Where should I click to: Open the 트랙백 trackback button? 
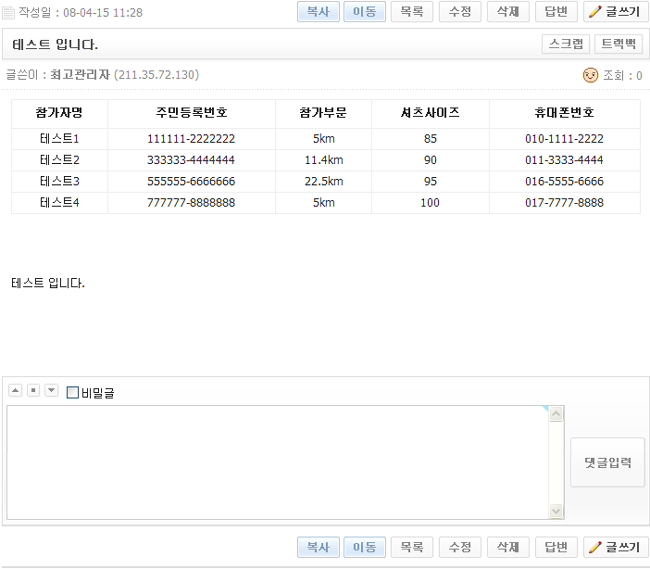(x=618, y=44)
